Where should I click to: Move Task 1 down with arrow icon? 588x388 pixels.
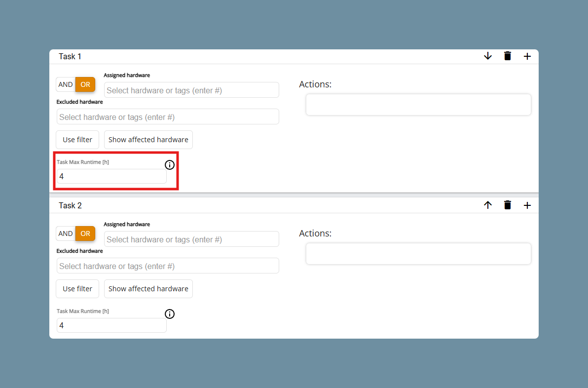(487, 56)
